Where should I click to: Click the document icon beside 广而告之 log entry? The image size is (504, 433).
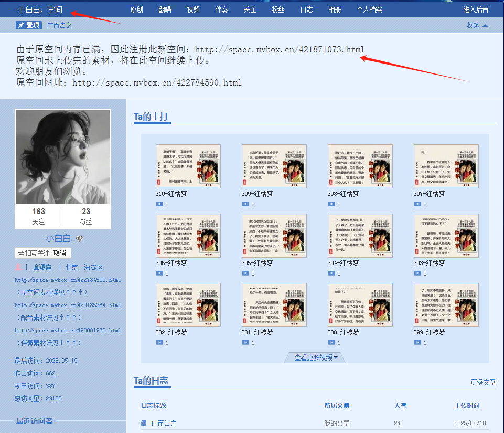[144, 423]
